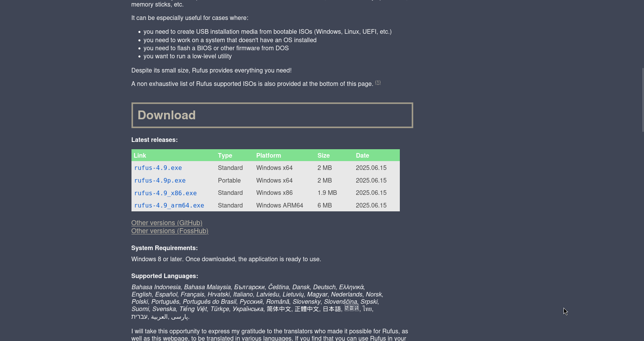
Task: Click the Windows ARM64 row date 2025.06.15
Action: pyautogui.click(x=371, y=206)
